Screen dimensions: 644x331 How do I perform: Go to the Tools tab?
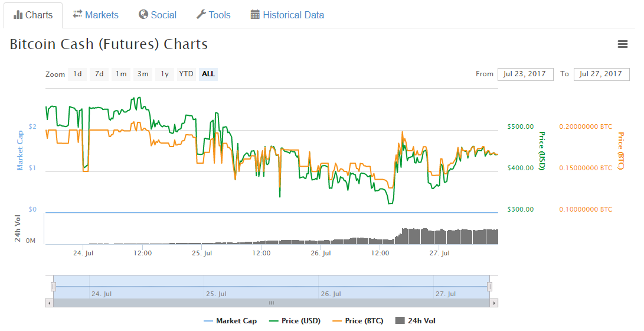coord(214,15)
